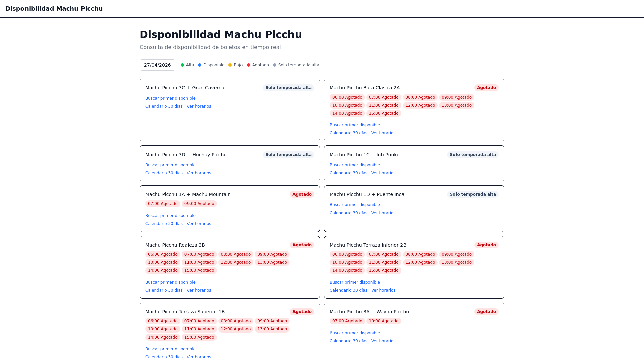Click the Disponibilidad Machu Picchu header title
Screen dimensions: 644x362
(54, 9)
